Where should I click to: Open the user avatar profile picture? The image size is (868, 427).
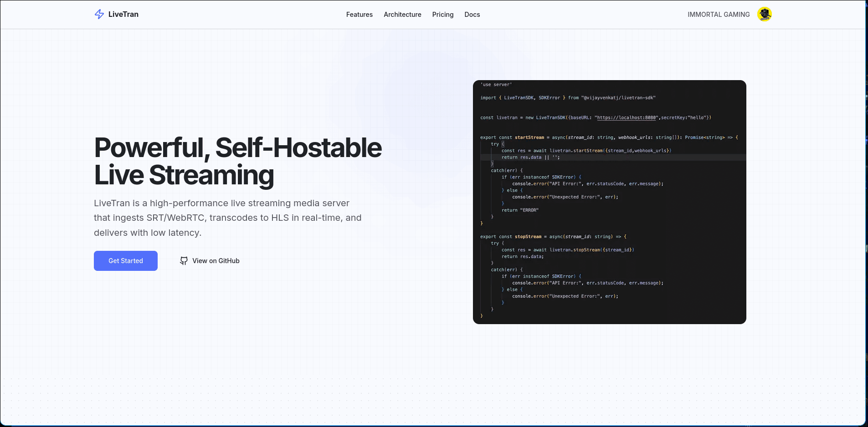point(764,15)
